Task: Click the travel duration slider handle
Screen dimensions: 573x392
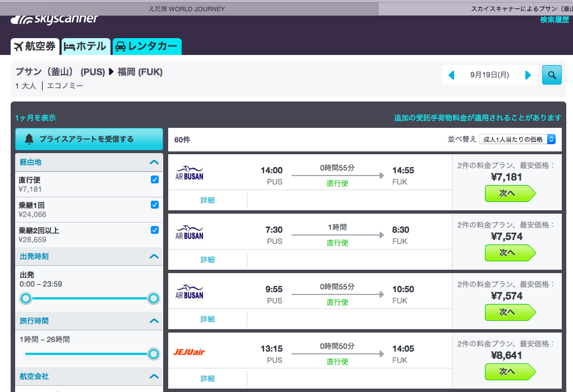Action: click(154, 354)
